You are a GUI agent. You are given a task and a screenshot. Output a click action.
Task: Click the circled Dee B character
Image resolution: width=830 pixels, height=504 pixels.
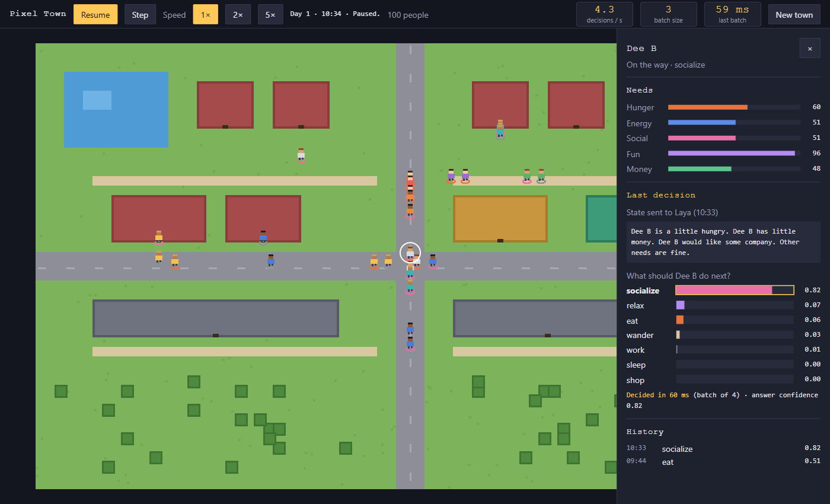coord(410,253)
